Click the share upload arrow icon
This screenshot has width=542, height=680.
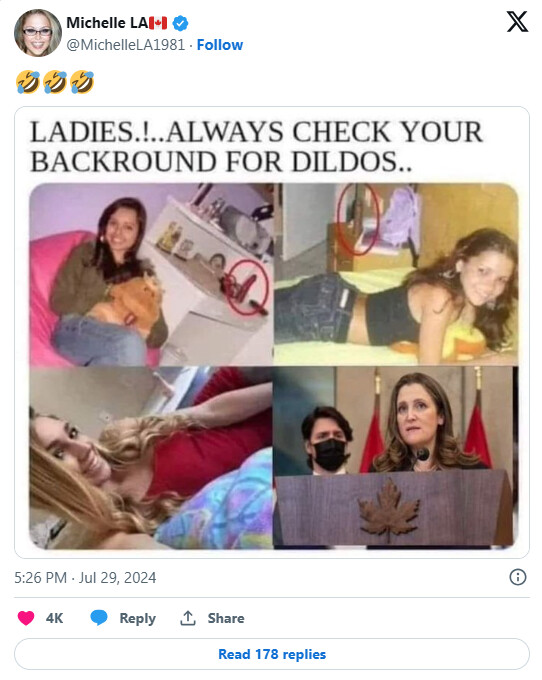[188, 618]
